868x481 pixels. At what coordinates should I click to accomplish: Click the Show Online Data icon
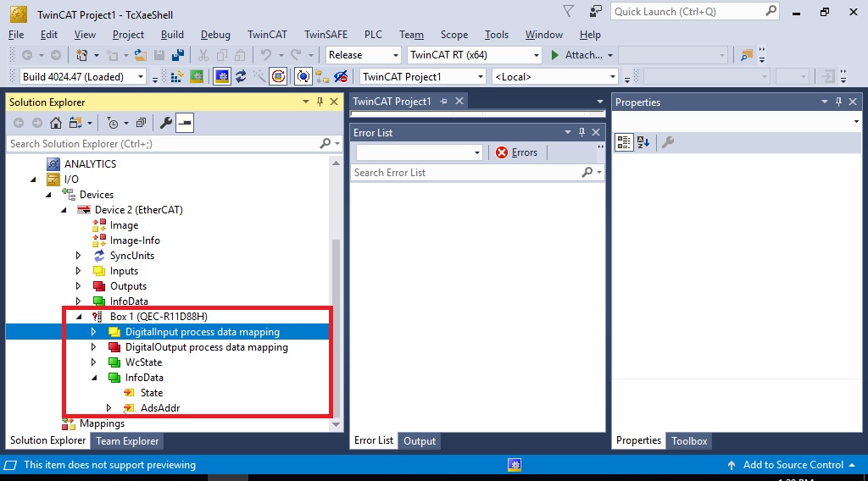(303, 76)
